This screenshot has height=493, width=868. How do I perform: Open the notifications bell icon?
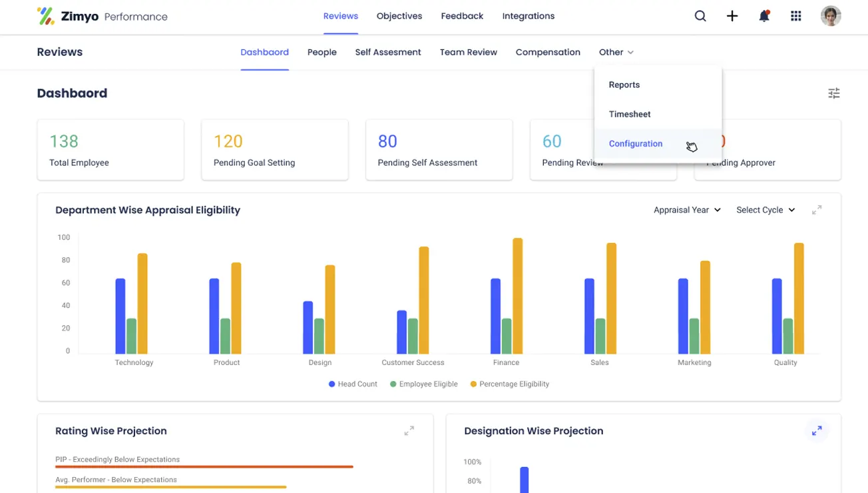coord(763,15)
